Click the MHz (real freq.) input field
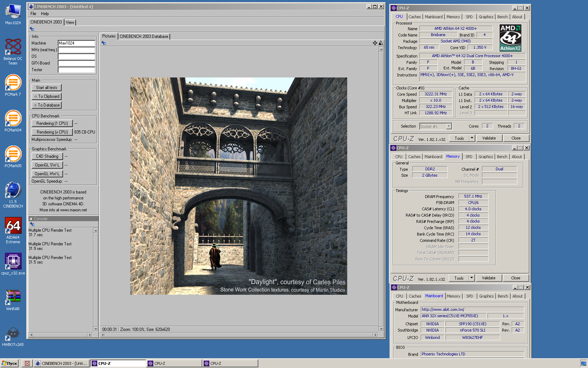This screenshot has height=368, width=588. tap(76, 50)
